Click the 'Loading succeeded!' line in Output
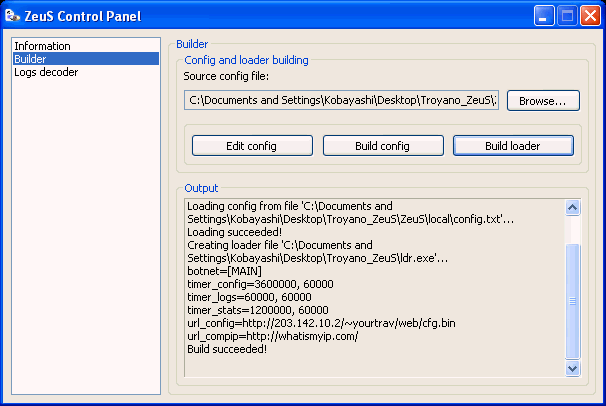Screen dimensions: 606x406 point(232,232)
